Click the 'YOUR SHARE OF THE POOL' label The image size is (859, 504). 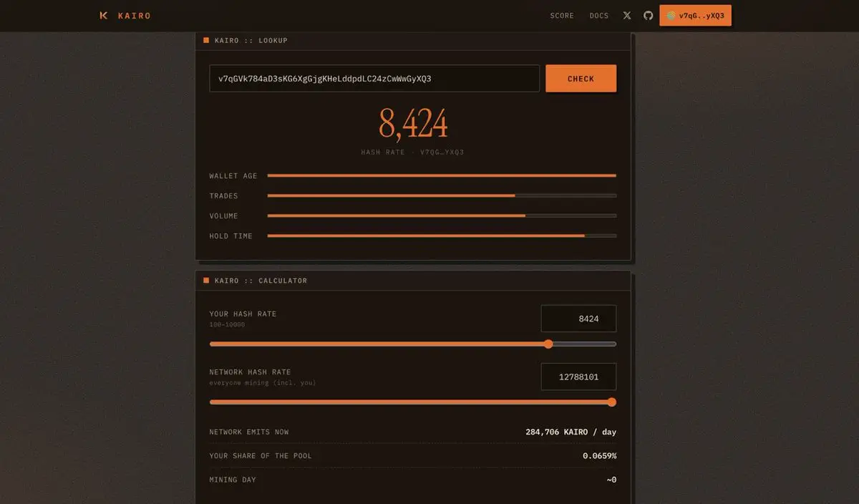pyautogui.click(x=261, y=456)
